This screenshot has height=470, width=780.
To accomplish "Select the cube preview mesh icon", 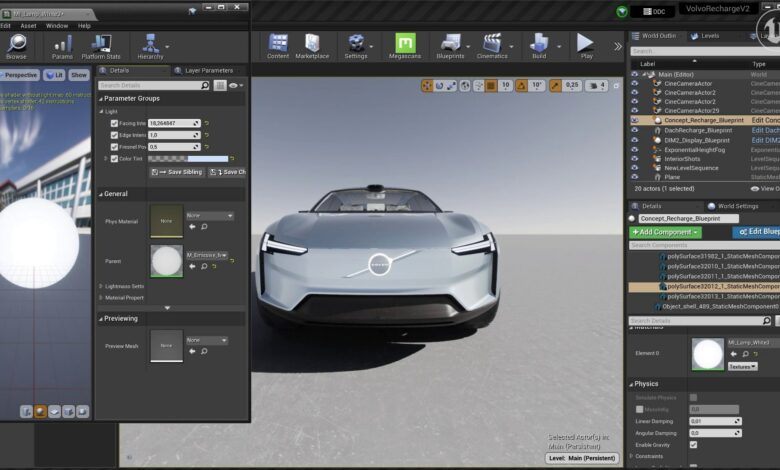I will (68, 412).
